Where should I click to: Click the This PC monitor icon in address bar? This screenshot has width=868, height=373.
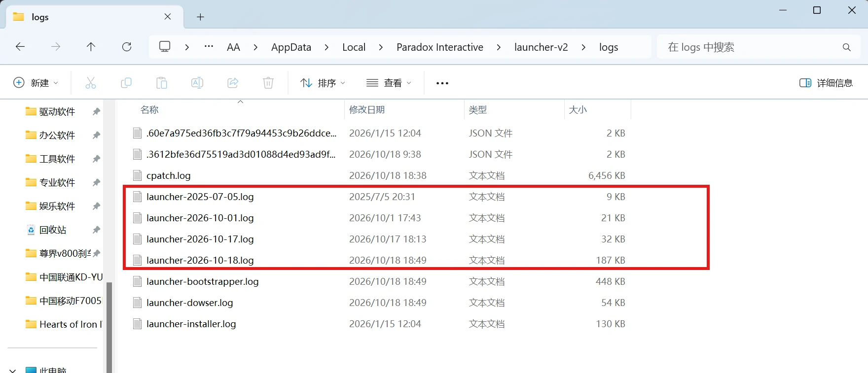[165, 47]
